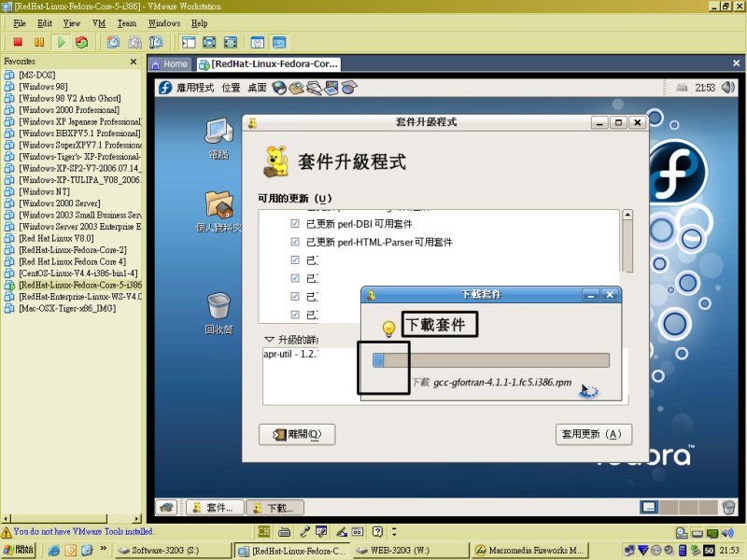Click the 套用更新(A) apply updates button
This screenshot has height=560, width=747.
[594, 434]
